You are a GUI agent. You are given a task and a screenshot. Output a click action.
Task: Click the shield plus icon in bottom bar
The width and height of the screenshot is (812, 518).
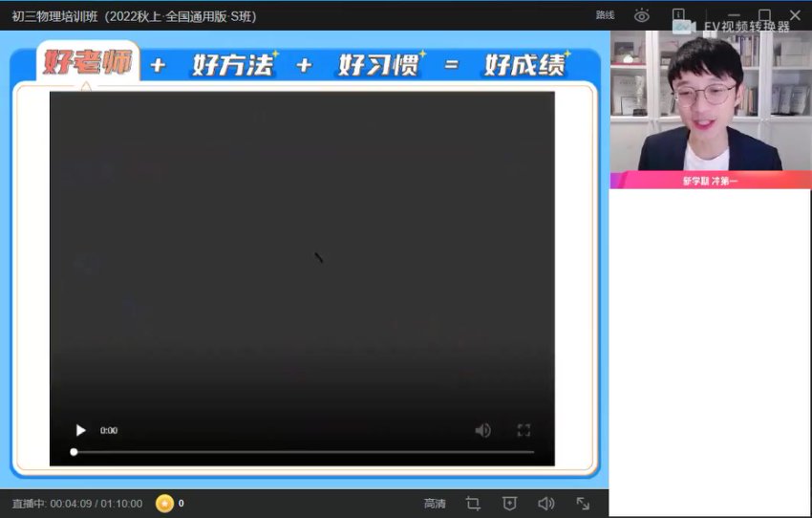[x=509, y=504]
